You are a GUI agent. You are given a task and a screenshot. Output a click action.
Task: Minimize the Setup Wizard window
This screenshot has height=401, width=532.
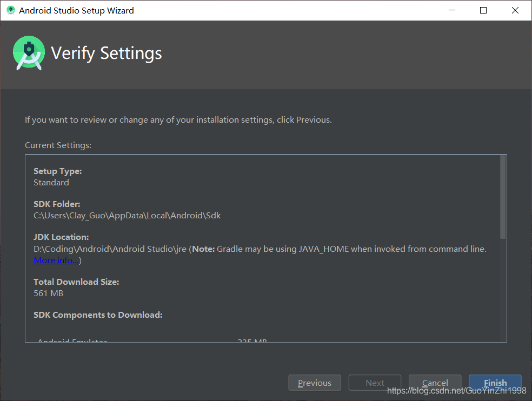click(x=452, y=10)
